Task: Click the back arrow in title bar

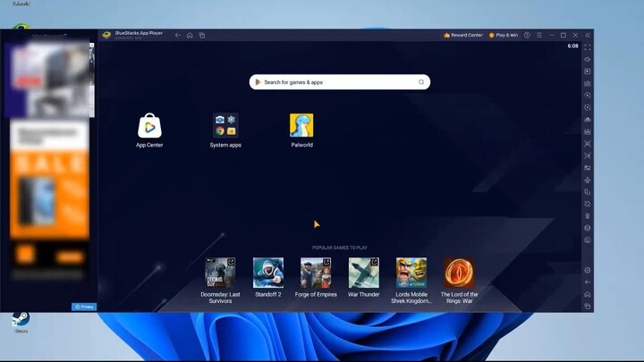Action: pos(178,35)
